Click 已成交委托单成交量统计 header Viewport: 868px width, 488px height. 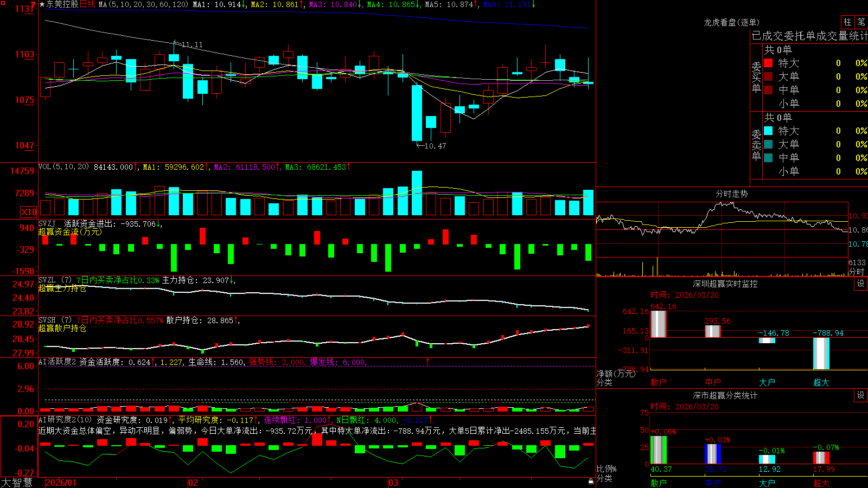[x=809, y=36]
